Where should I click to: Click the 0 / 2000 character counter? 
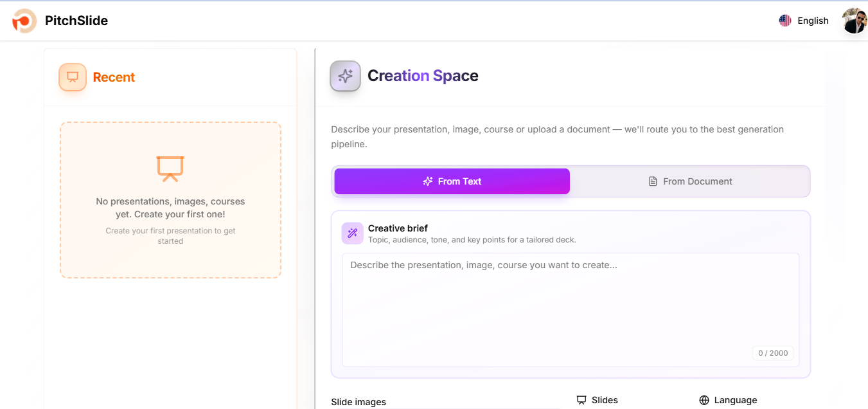pyautogui.click(x=773, y=353)
